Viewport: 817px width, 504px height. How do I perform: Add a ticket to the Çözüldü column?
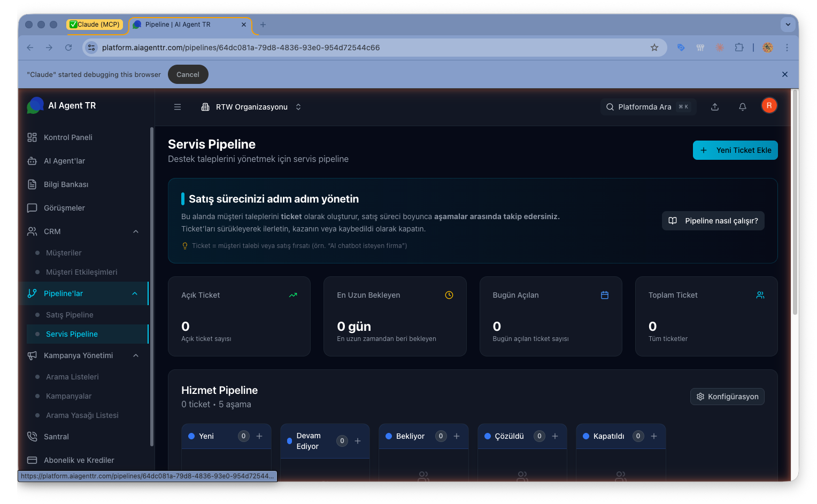(555, 436)
